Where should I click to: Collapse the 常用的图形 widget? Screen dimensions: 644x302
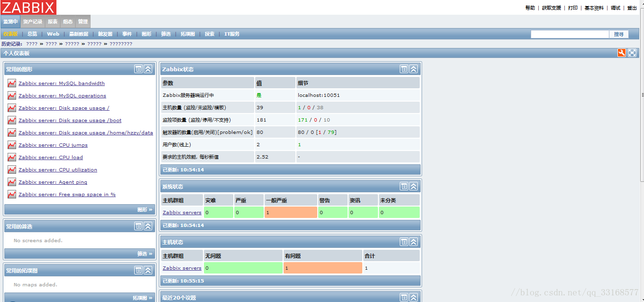click(148, 69)
